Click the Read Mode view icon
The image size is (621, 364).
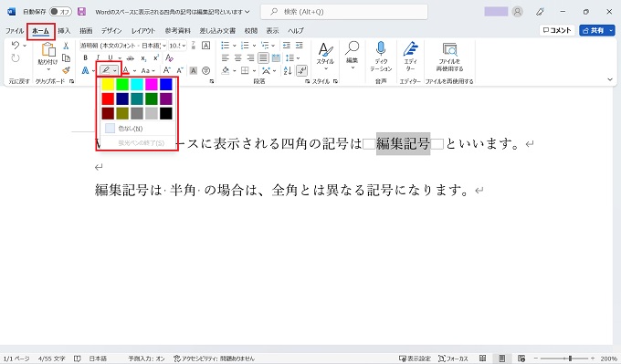point(482,358)
